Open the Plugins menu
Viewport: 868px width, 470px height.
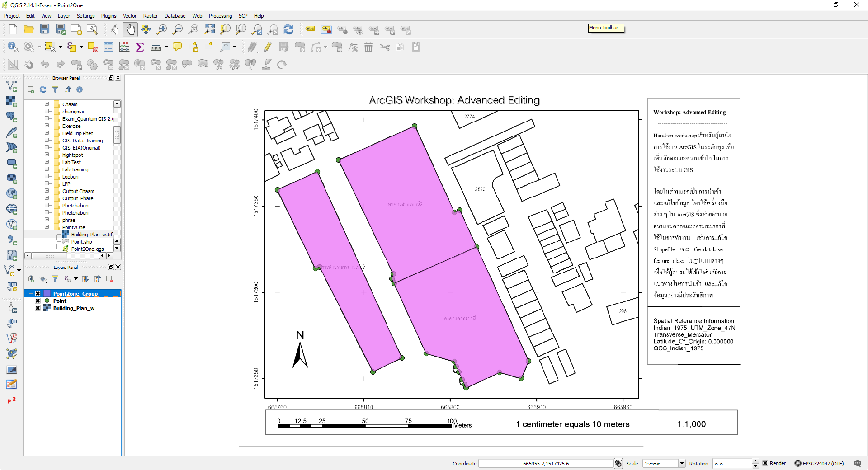108,16
